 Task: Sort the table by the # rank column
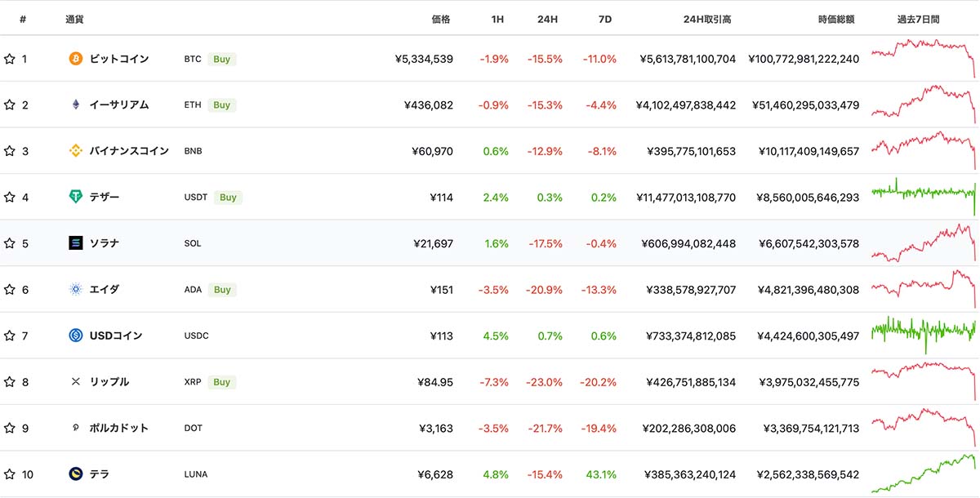pyautogui.click(x=23, y=19)
